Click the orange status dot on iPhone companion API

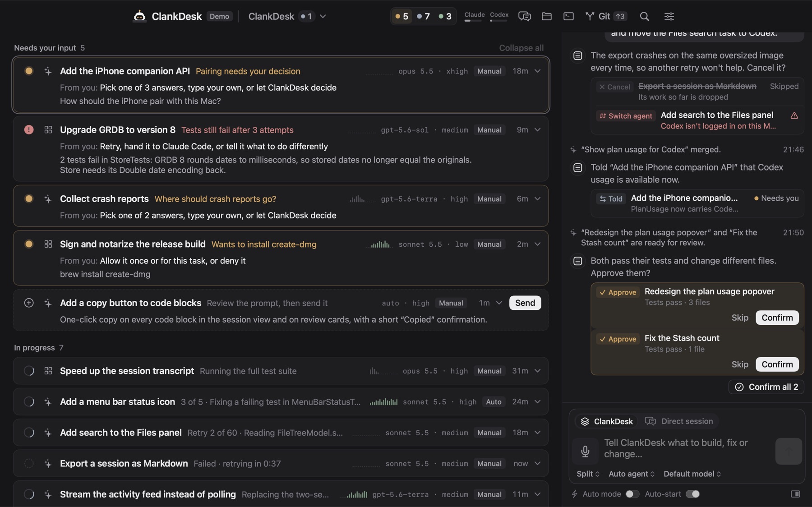[x=29, y=71]
